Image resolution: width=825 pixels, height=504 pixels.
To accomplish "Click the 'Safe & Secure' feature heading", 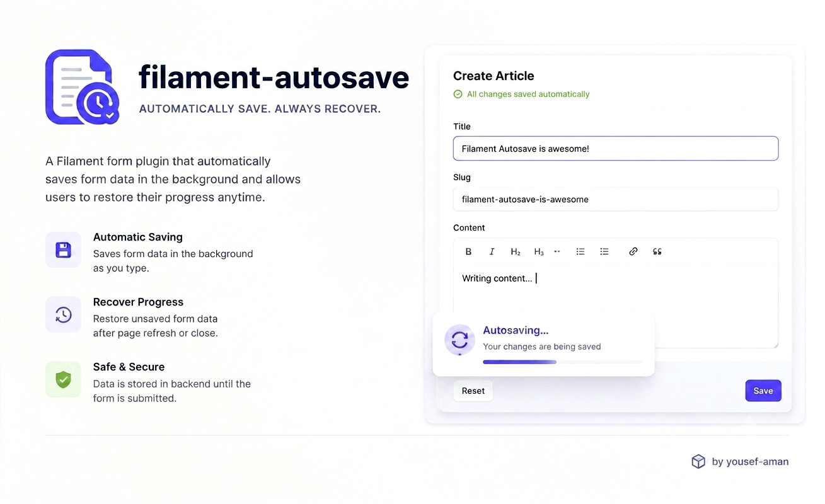I will point(129,367).
